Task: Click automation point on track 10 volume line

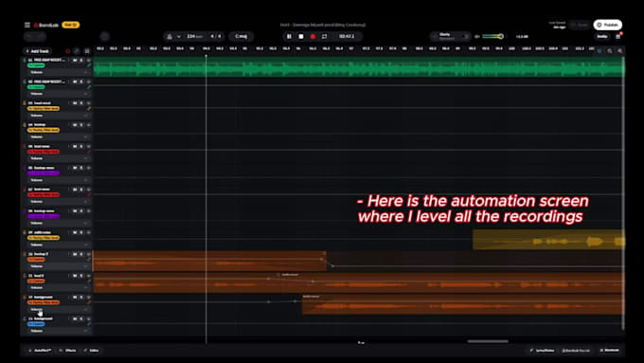Action: (322, 260)
